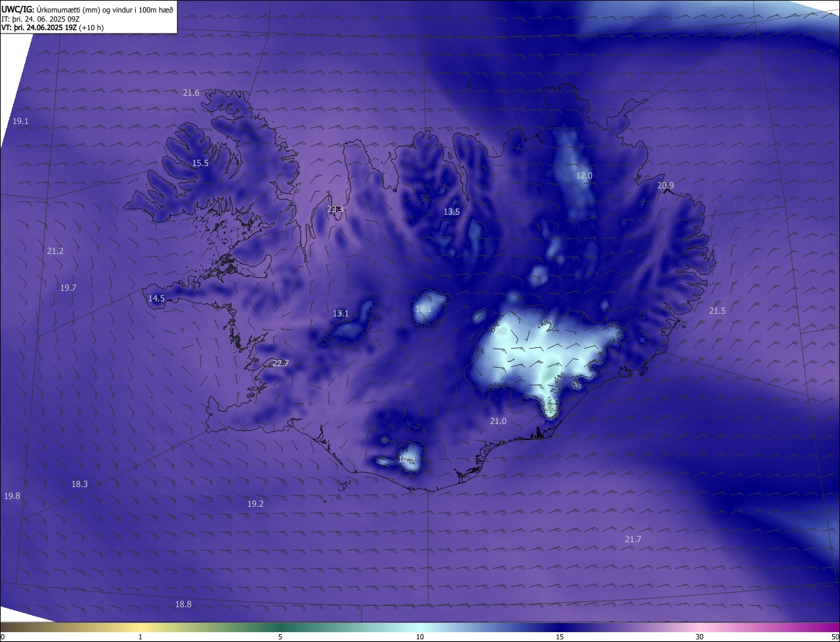Click the initial time line "IT: þri. 24. 06. 2025 09Z"
840x642 pixels.
tap(41, 18)
